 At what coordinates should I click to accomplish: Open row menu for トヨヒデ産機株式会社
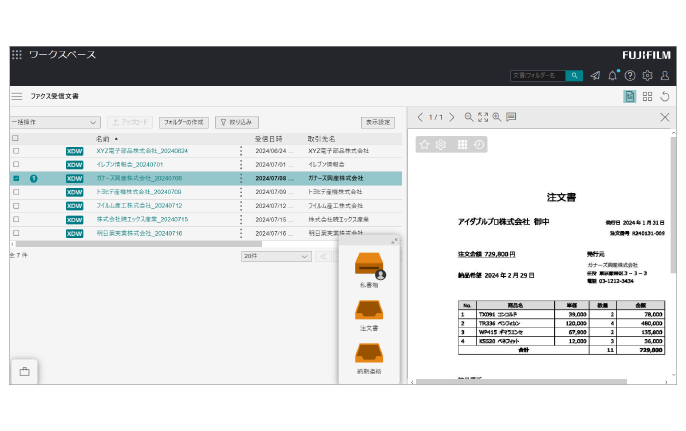tap(241, 192)
